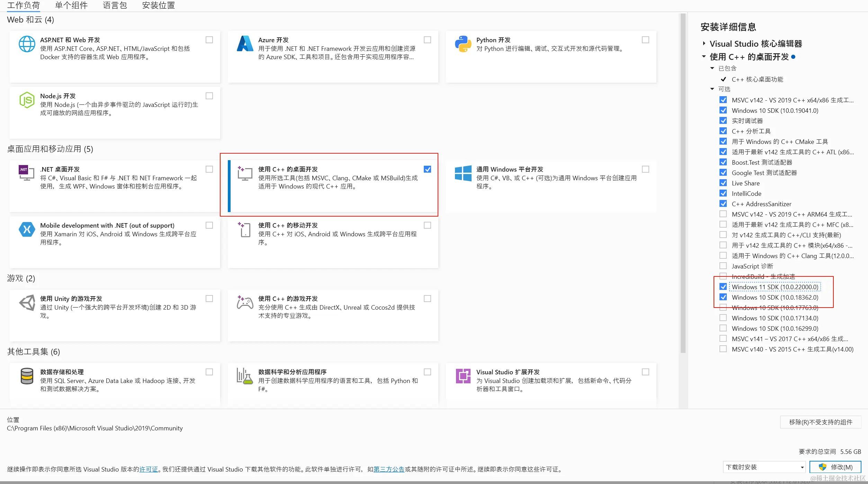Uncheck the C++ desktop development workload
868x484 pixels.
point(427,169)
